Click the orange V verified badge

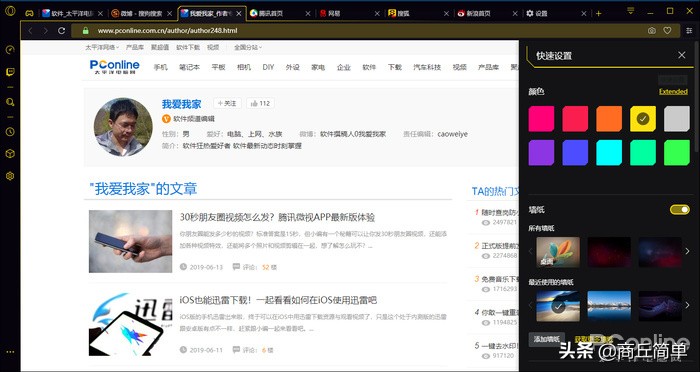coord(166,119)
